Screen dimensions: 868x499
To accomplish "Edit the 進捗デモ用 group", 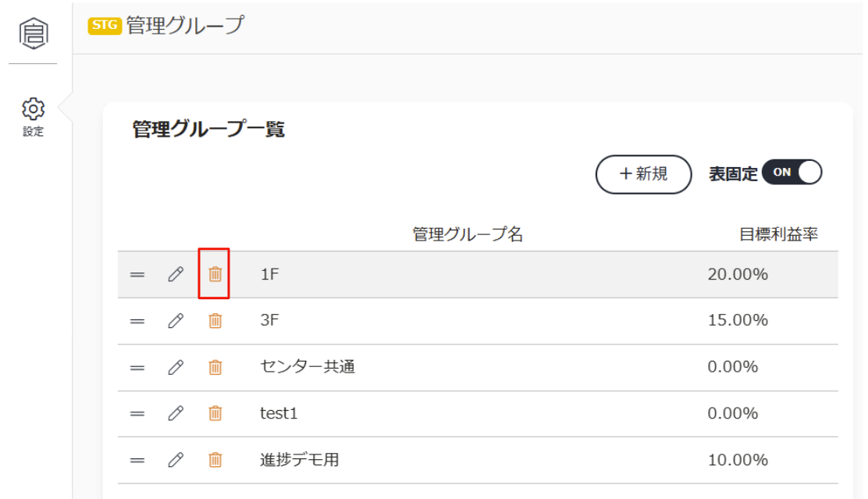I will pos(176,460).
